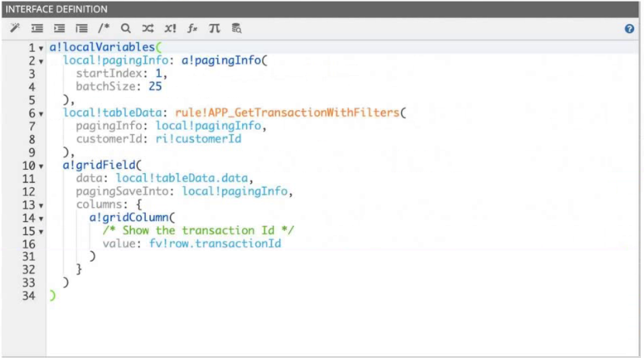Expand the folded code at line 15
644x360 pixels.
41,232
